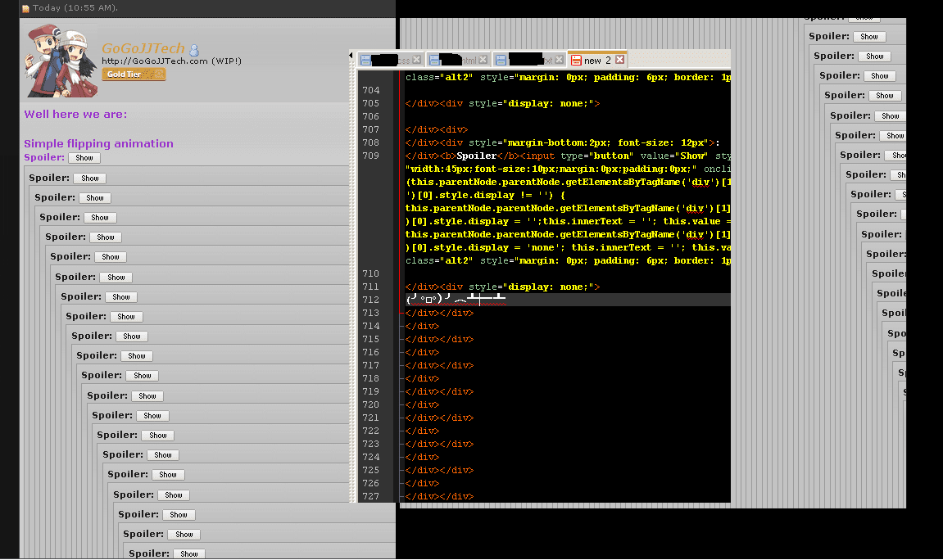This screenshot has width=943, height=560.
Task: Click line number 705 in the editor margin
Action: (370, 104)
